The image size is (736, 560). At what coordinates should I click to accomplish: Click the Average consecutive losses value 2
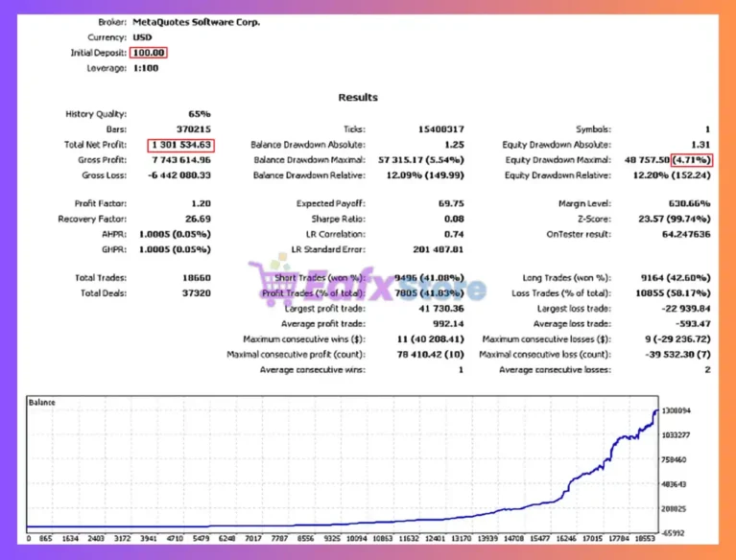(x=707, y=369)
